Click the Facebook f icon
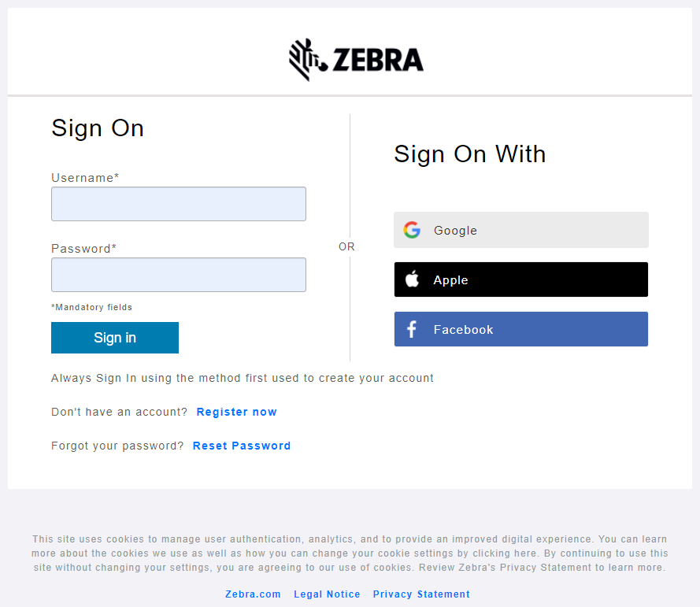 pyautogui.click(x=411, y=329)
